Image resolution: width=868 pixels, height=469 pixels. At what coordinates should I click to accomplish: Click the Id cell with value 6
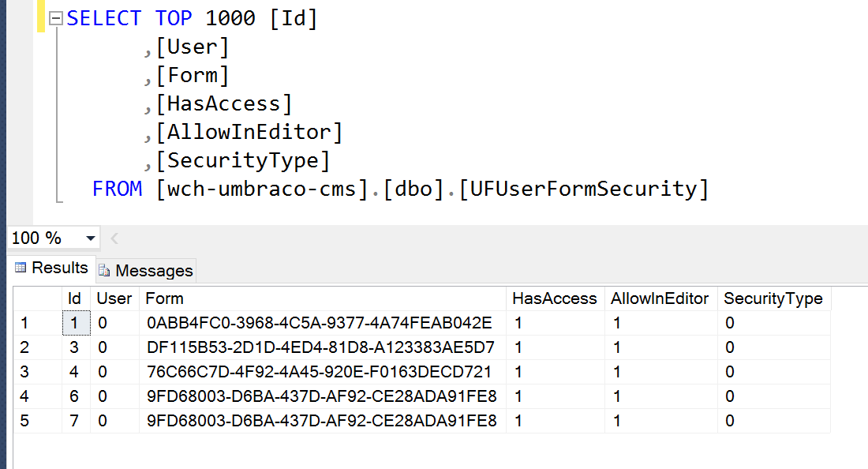(76, 396)
